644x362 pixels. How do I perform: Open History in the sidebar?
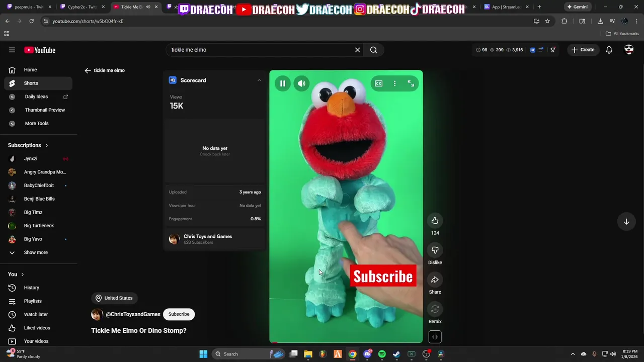(38, 288)
